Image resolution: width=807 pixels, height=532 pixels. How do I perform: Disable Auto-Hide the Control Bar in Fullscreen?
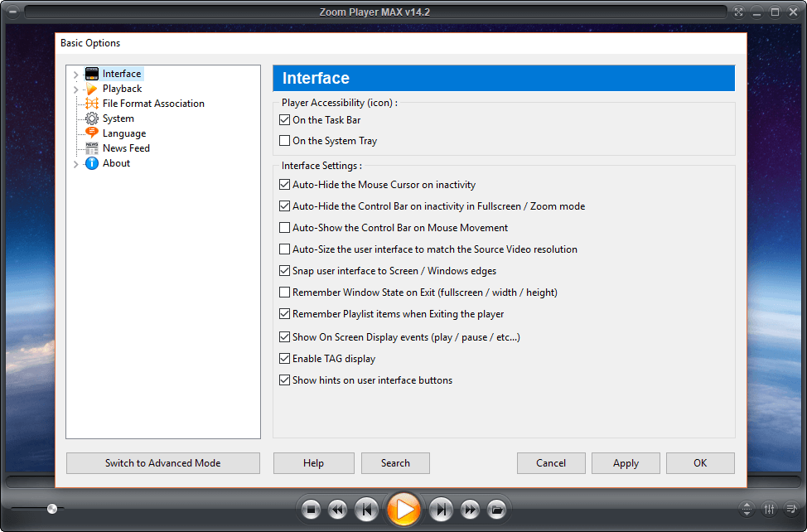(x=285, y=206)
